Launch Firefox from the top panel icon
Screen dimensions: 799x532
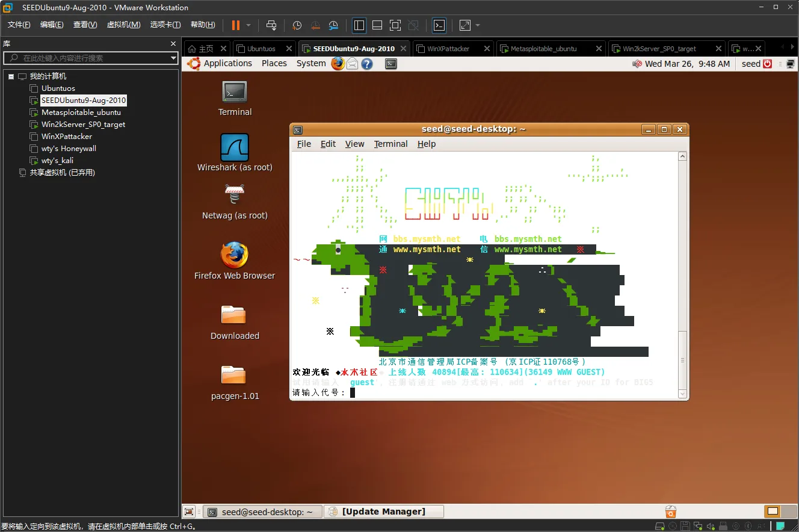(338, 63)
